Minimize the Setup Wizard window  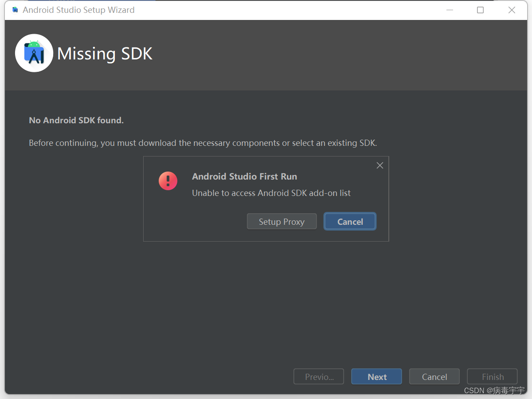(x=450, y=10)
